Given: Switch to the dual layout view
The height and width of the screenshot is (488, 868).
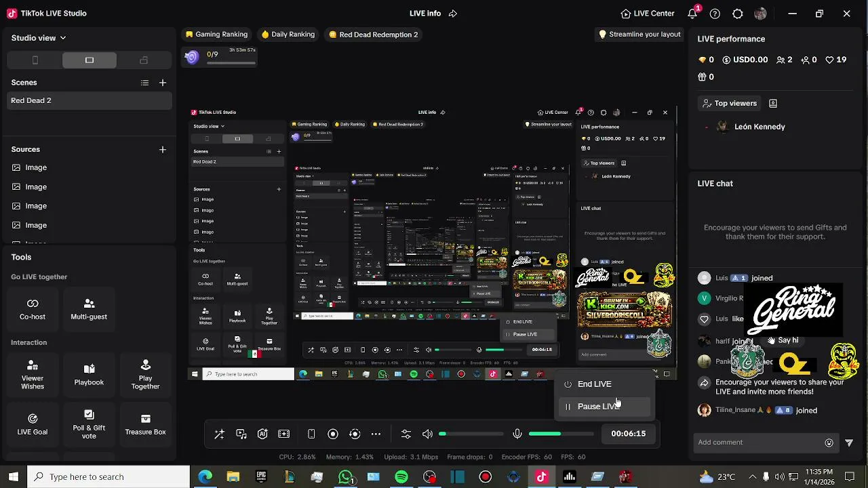Looking at the screenshot, I should (x=144, y=60).
